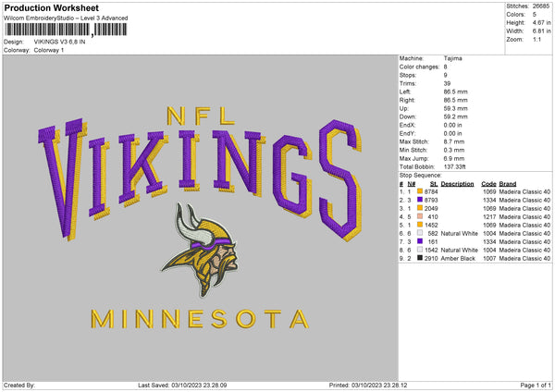This screenshot has width=555, height=392.
Task: Click the barcode under the Wilcom EmbroideryStudio line
Action: 66,30
